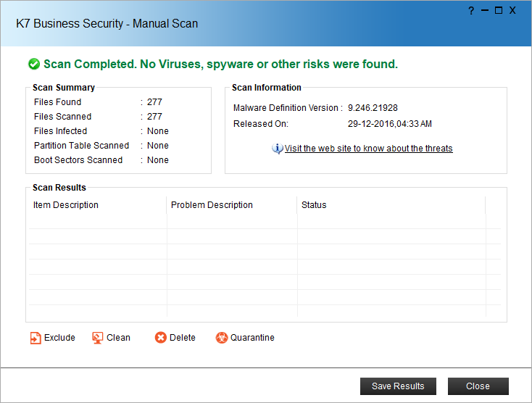The height and width of the screenshot is (403, 532).
Task: Maximize the Manual Scan window
Action: (499, 10)
